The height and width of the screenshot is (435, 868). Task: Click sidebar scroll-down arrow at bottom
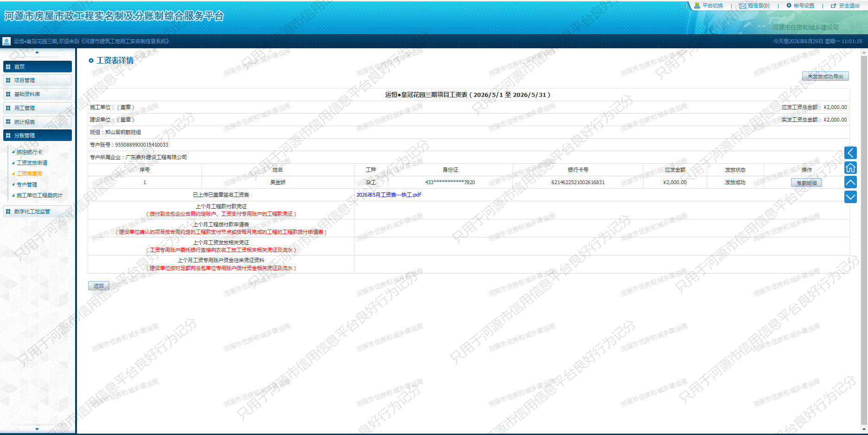pyautogui.click(x=37, y=429)
